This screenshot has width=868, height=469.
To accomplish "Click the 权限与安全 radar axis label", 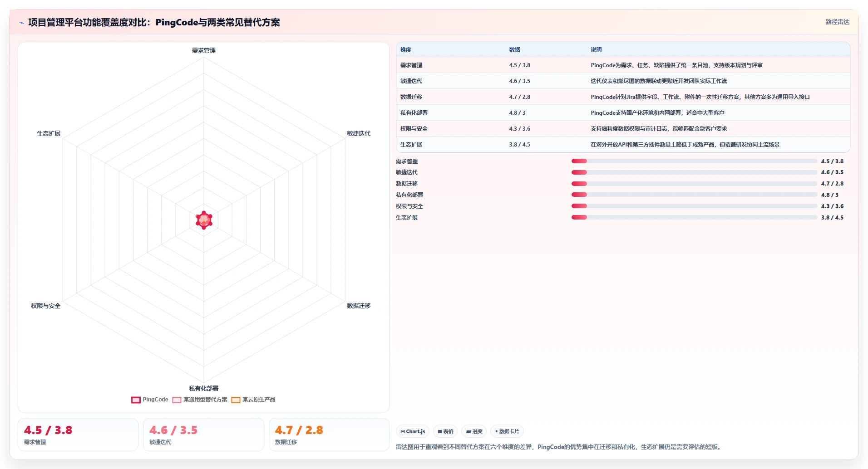I will 46,306.
